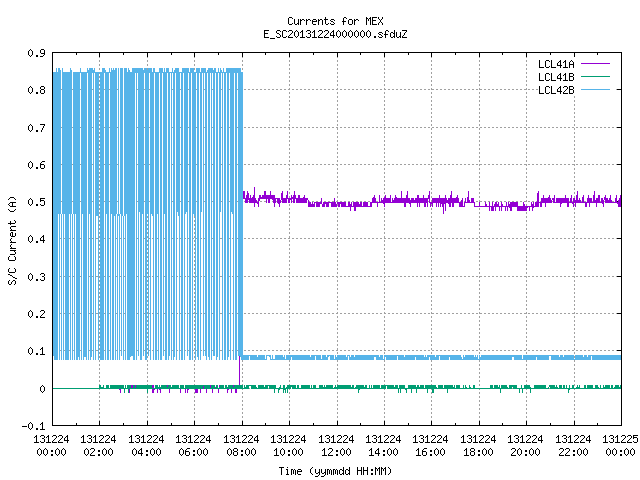Click the blue LCL42B flat trace near 16:00

[x=431, y=358]
